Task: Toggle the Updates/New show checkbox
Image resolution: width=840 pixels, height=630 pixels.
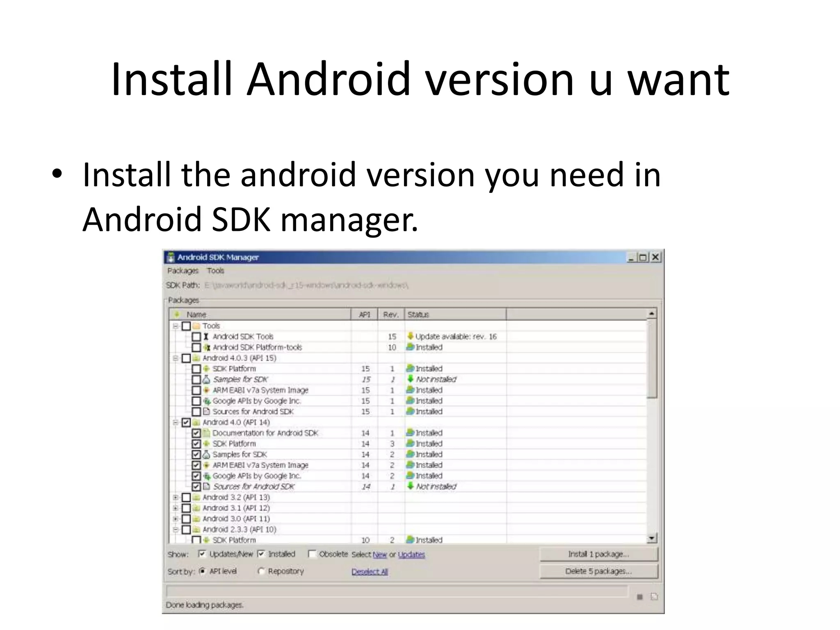Action: point(202,554)
